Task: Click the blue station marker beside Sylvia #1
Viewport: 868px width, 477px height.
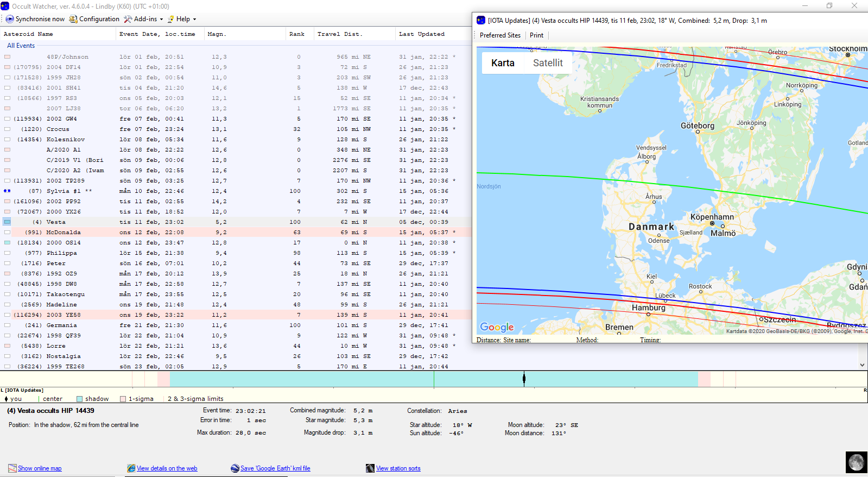Action: (x=7, y=191)
